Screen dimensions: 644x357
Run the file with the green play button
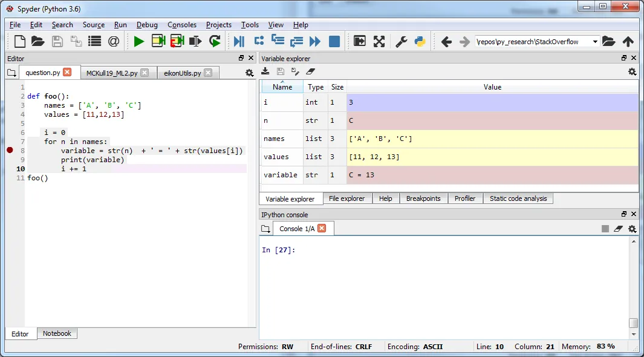click(x=139, y=41)
